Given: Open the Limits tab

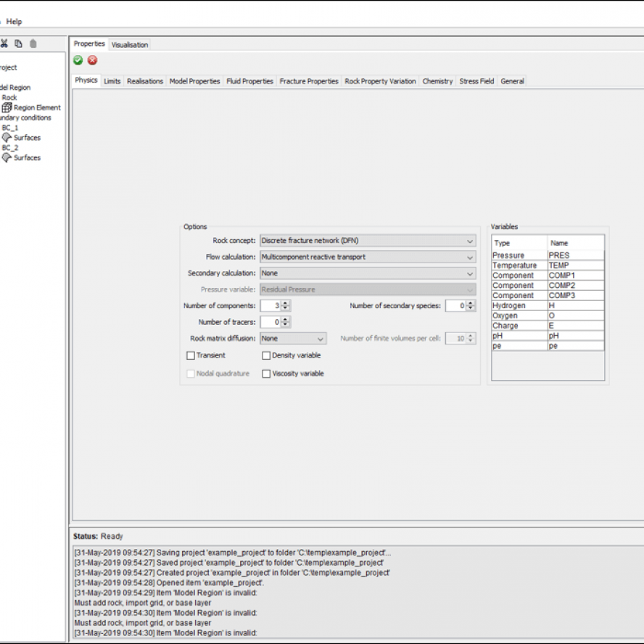Looking at the screenshot, I should (x=112, y=81).
